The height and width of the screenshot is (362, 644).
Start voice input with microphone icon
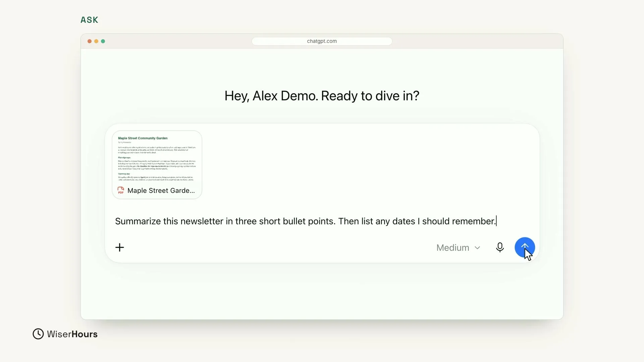pos(500,247)
